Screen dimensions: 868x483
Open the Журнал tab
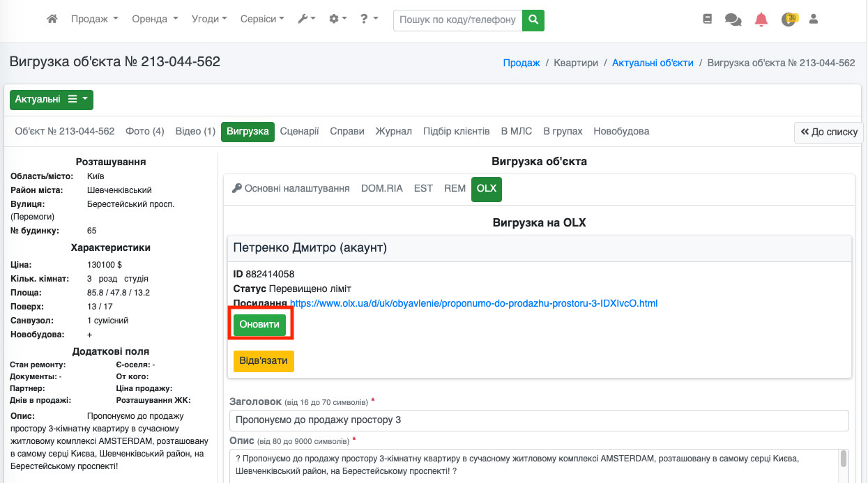coord(393,131)
